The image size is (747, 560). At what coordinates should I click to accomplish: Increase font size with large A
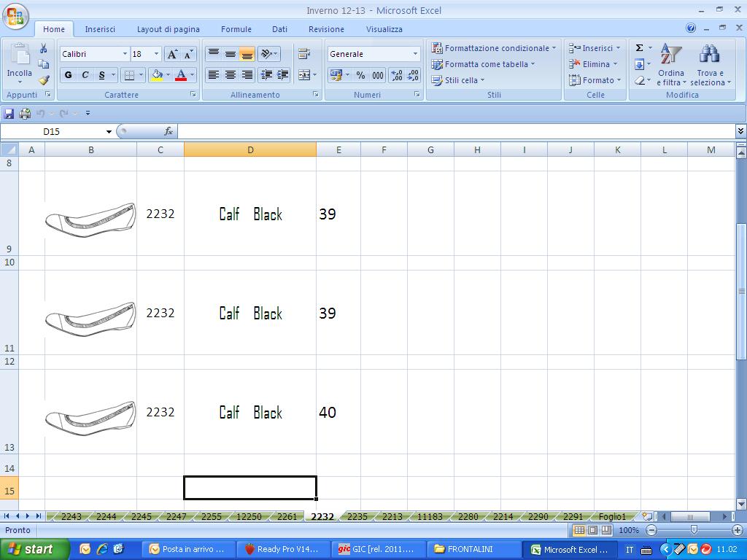[x=172, y=54]
